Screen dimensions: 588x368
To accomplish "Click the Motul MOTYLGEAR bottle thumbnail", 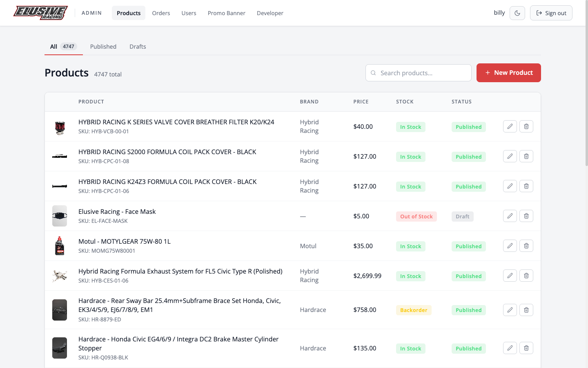I will coord(60,246).
